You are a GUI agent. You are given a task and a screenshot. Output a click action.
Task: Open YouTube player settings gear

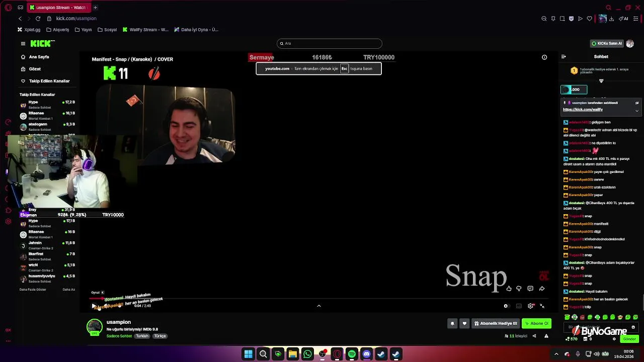[x=530, y=306]
